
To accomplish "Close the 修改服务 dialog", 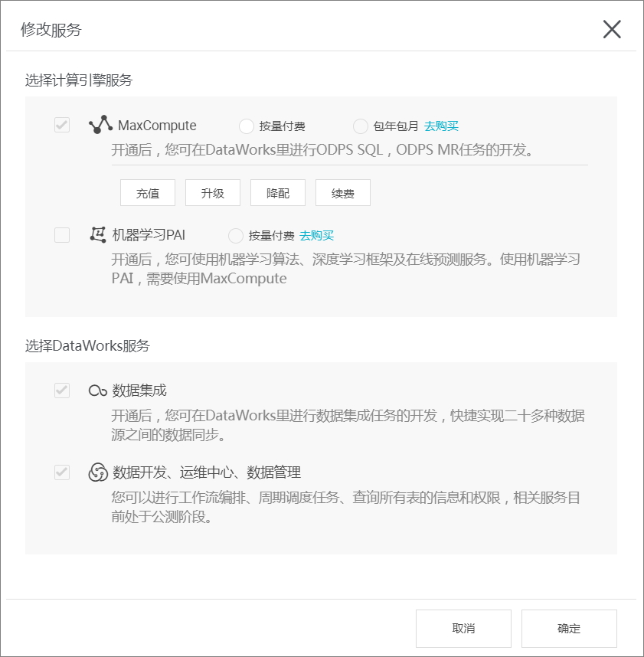I will point(612,29).
